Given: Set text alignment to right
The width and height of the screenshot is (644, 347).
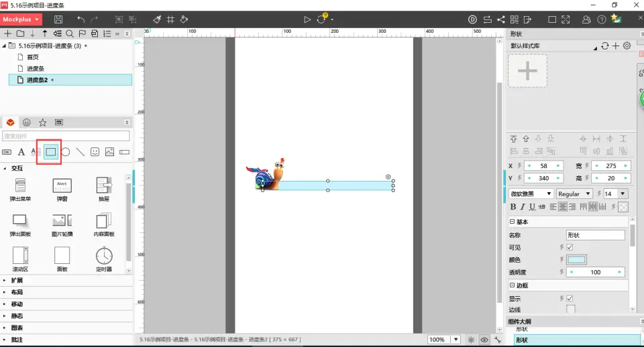Looking at the screenshot, I should coord(572,207).
